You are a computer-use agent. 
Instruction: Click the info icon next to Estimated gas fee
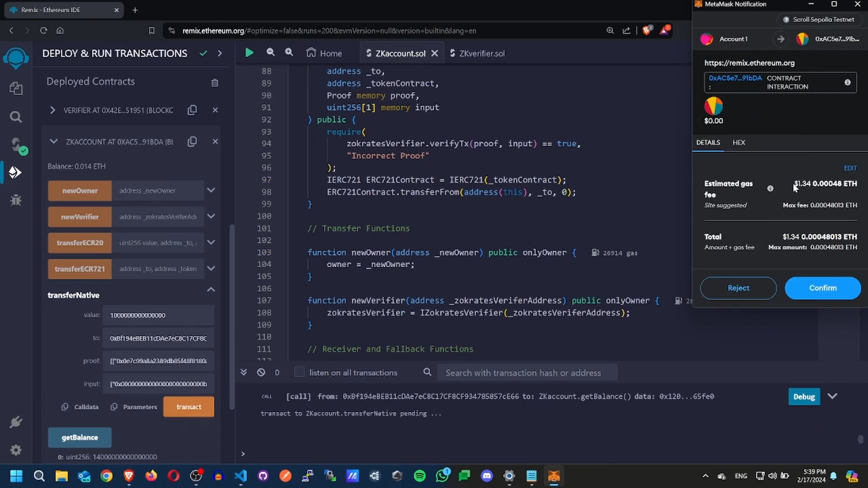(x=770, y=188)
